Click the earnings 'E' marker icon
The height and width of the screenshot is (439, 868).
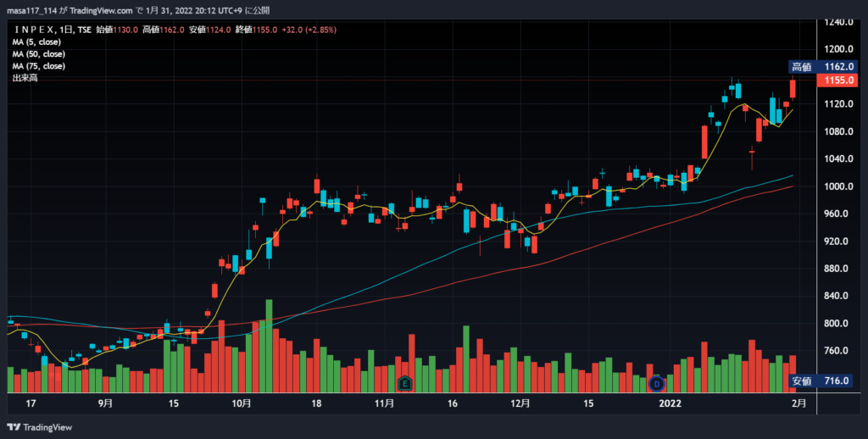[405, 382]
